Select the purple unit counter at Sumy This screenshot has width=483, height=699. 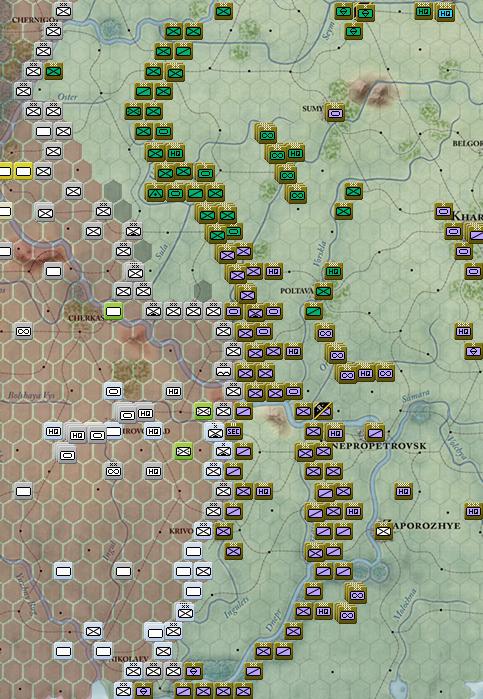click(x=335, y=114)
